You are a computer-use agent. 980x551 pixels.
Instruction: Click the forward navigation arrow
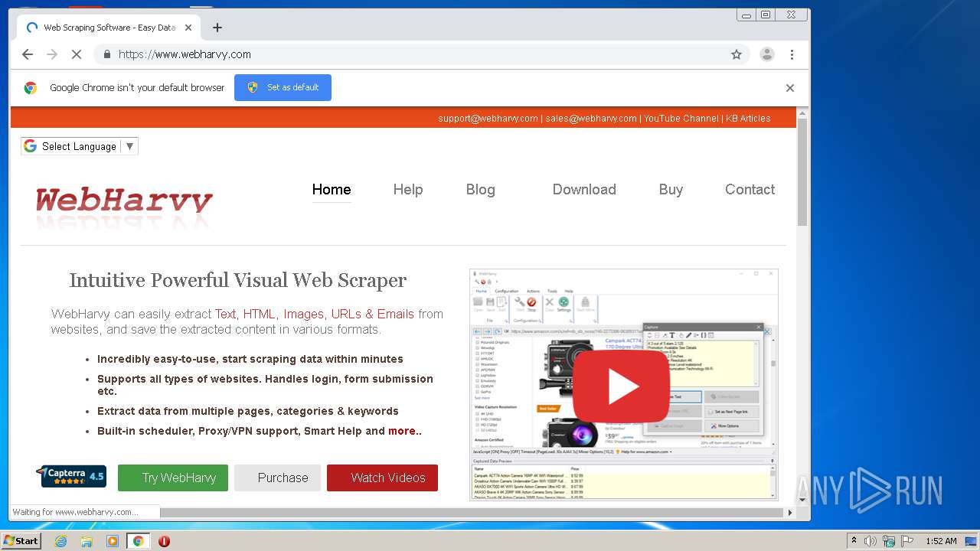pyautogui.click(x=52, y=54)
